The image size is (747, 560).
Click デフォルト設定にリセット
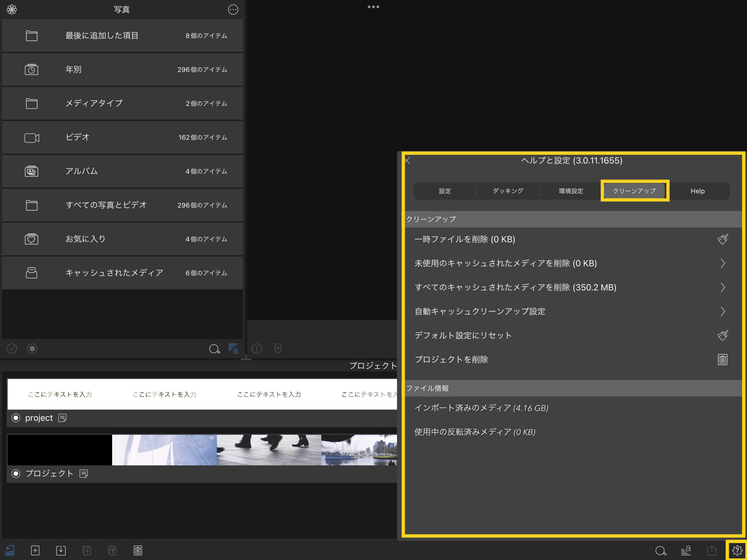tap(463, 335)
